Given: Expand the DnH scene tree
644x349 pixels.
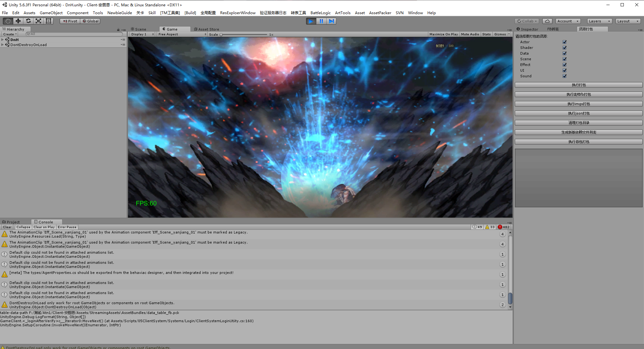Looking at the screenshot, I should click(3, 40).
